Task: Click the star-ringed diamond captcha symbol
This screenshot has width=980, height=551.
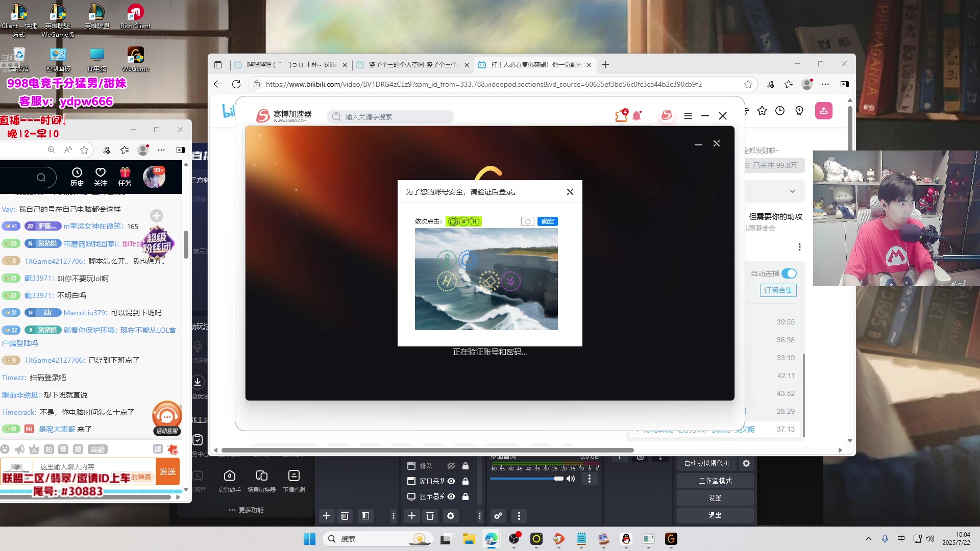Action: click(x=489, y=281)
